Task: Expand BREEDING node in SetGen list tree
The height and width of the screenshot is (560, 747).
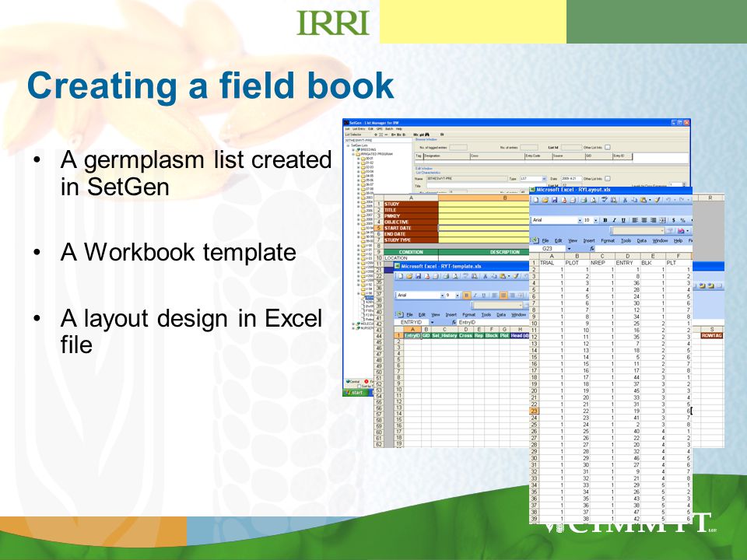Action: [x=353, y=149]
